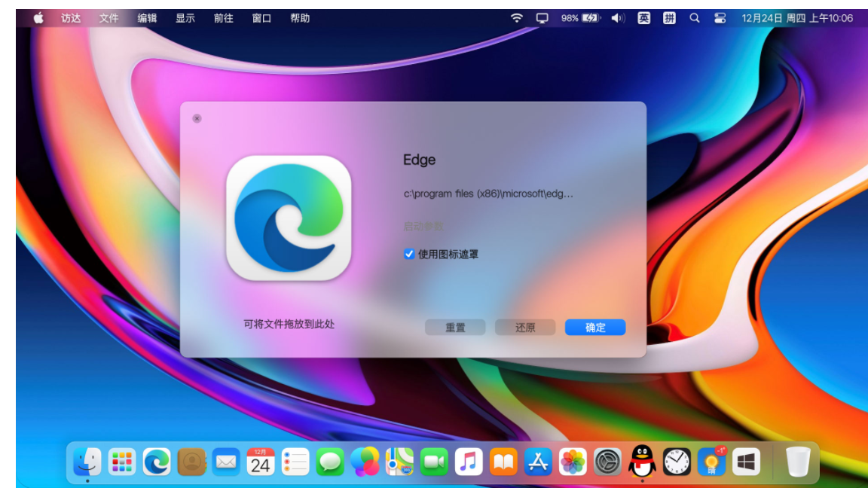The image size is (868, 488).
Task: Open the 文件 menu
Action: [109, 18]
